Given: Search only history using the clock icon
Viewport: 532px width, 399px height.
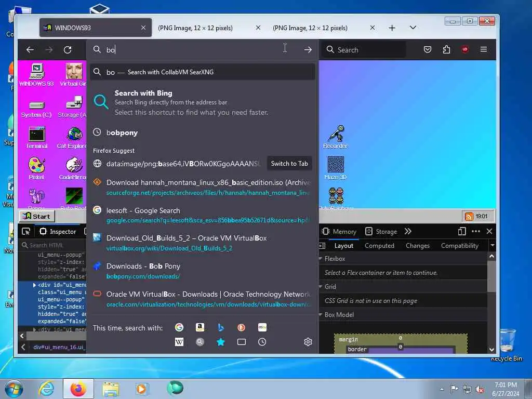Looking at the screenshot, I should pos(262,342).
